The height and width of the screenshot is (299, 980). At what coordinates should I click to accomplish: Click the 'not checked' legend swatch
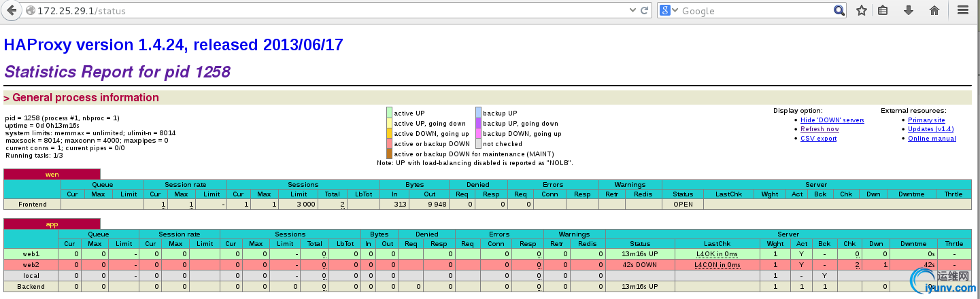tap(478, 143)
